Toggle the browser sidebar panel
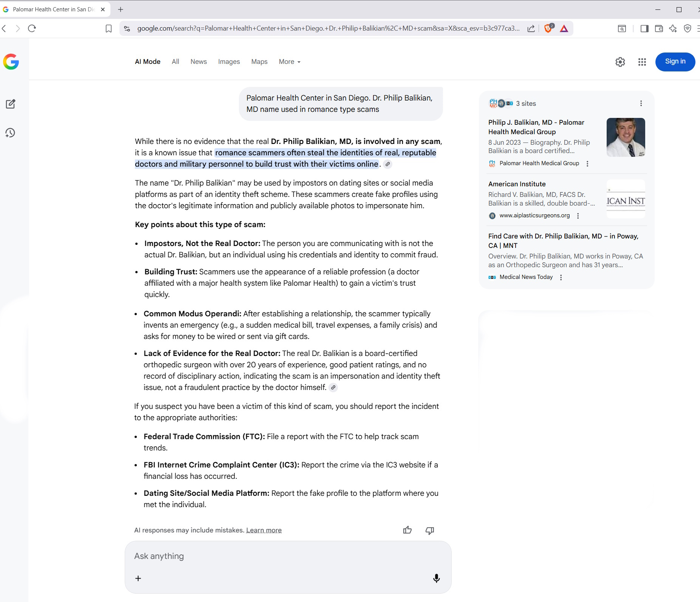The image size is (700, 602). tap(644, 28)
